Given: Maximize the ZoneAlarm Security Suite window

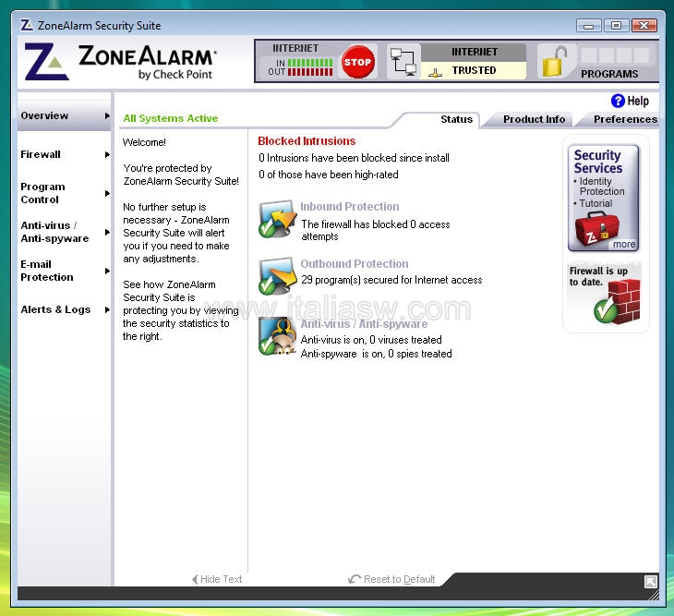Looking at the screenshot, I should pyautogui.click(x=616, y=25).
